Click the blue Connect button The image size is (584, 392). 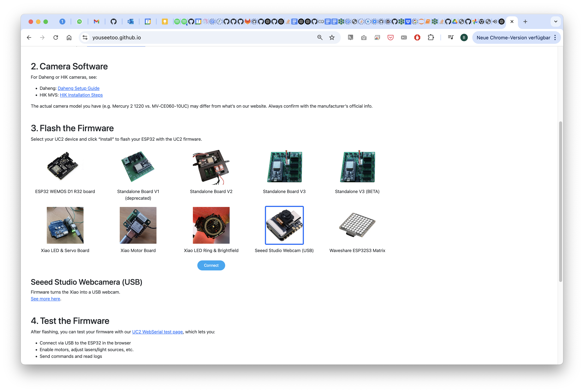click(211, 265)
